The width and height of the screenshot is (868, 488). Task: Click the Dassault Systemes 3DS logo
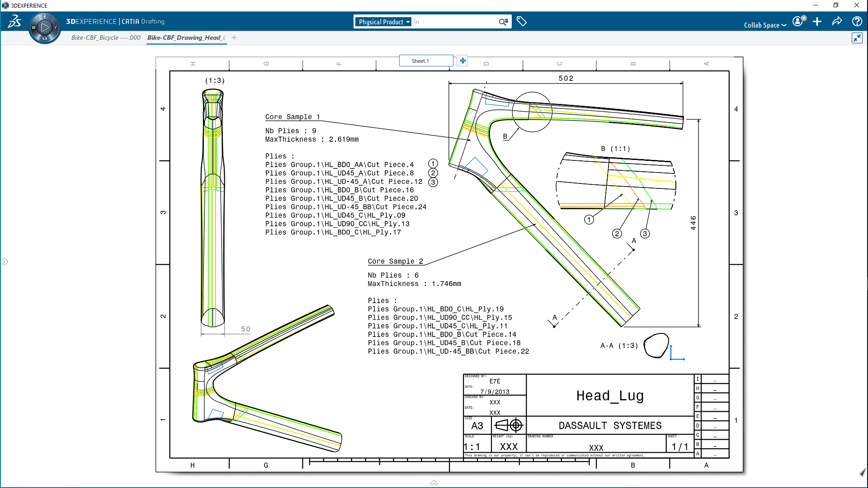click(14, 21)
